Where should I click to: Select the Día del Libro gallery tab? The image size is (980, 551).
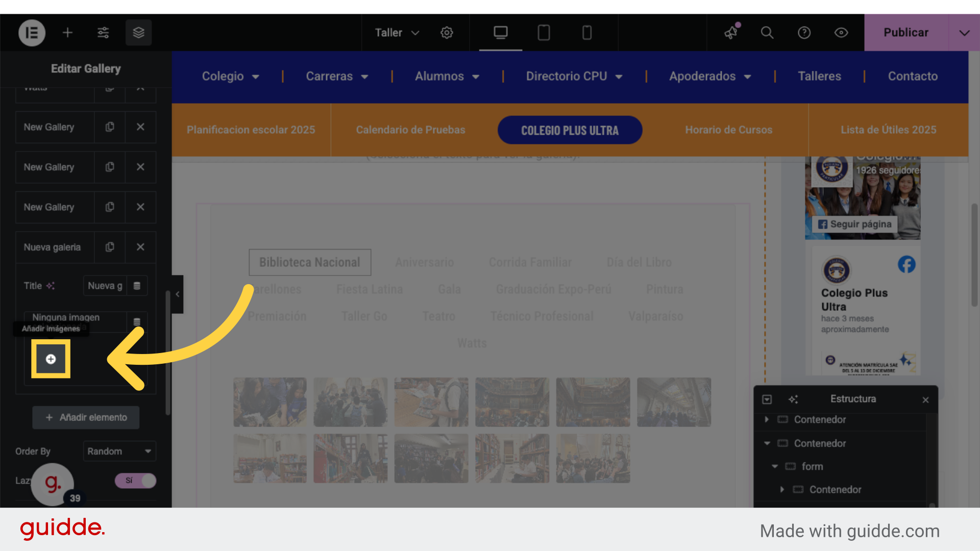tap(639, 262)
